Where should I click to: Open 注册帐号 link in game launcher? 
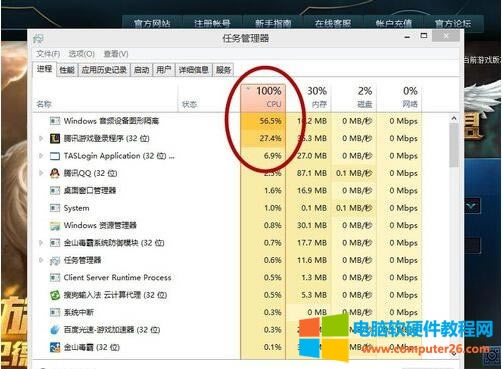click(x=212, y=23)
